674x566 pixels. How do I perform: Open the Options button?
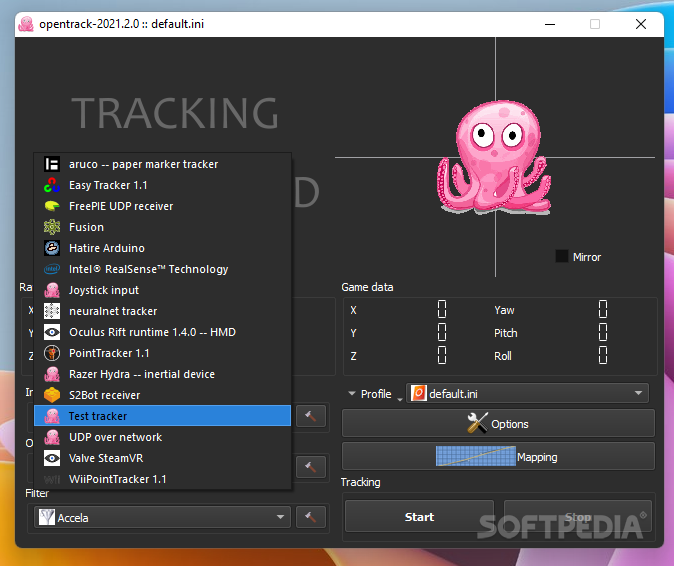pos(498,424)
